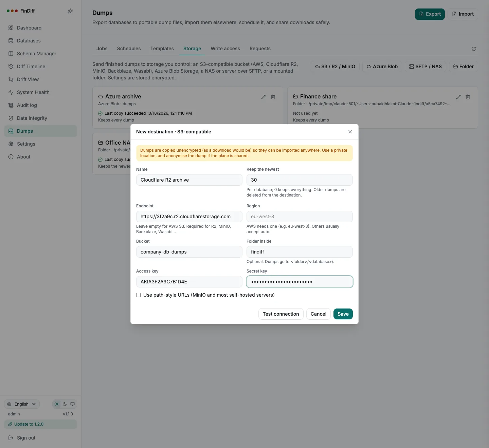489x448 pixels.
Task: Click the Secret key field
Action: click(300, 282)
